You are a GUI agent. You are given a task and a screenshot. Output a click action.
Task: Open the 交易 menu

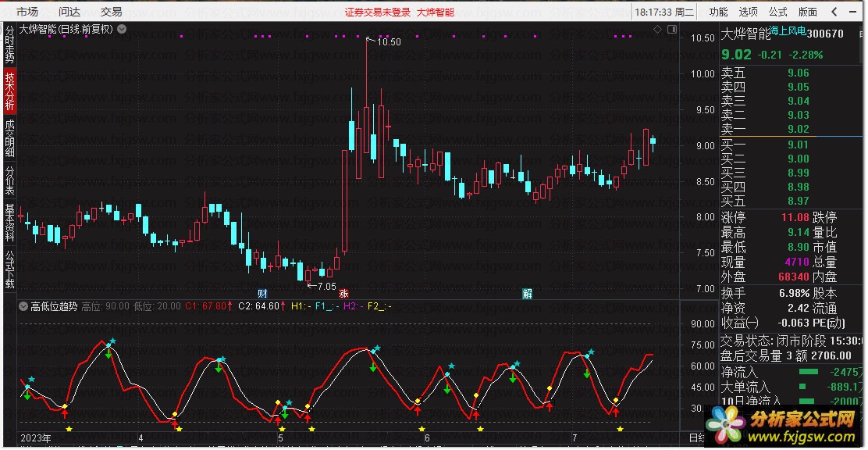pyautogui.click(x=112, y=12)
